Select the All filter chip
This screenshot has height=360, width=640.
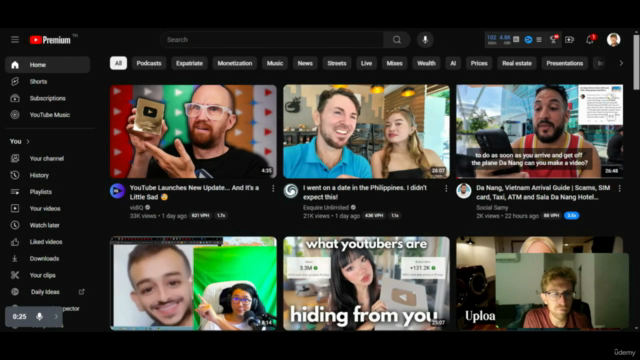coord(118,63)
